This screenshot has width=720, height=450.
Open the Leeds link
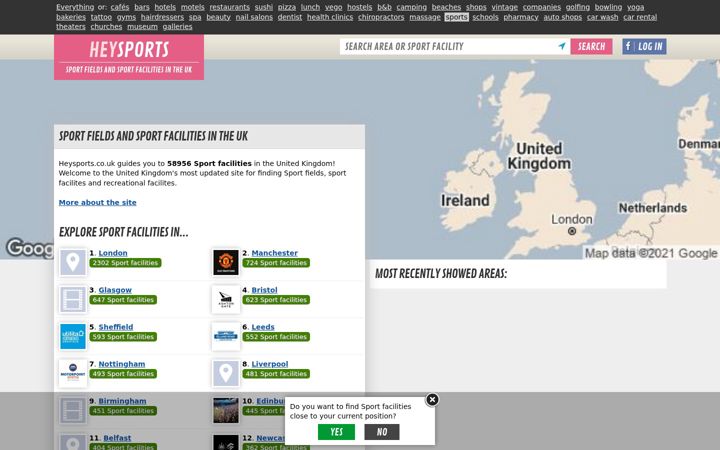pos(263,327)
